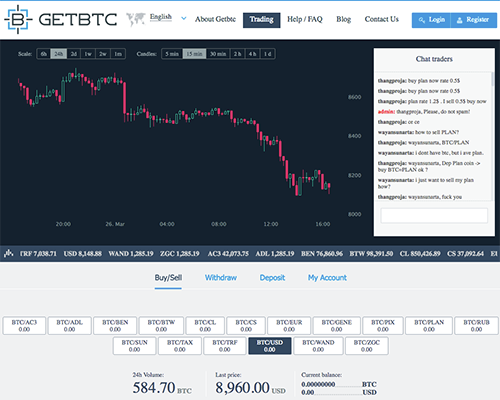Switch to the Deposit tab
The width and height of the screenshot is (500, 400).
[x=272, y=278]
